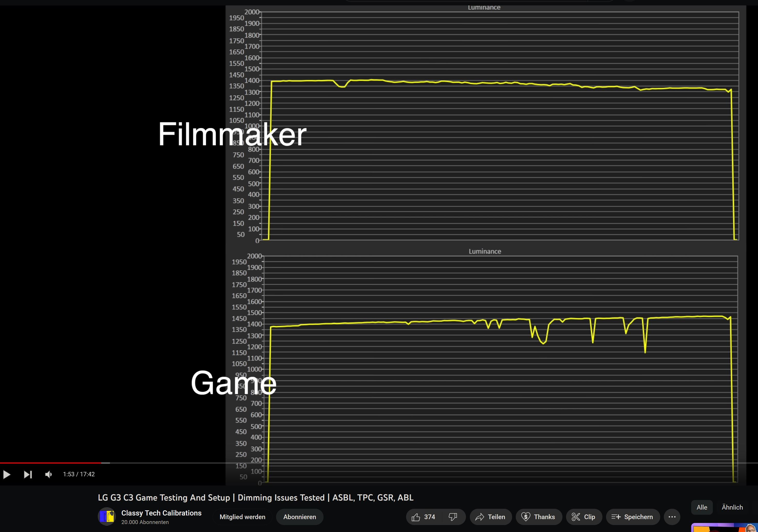Image resolution: width=758 pixels, height=532 pixels.
Task: Click the 1:53 / 17:42 time display
Action: point(79,474)
